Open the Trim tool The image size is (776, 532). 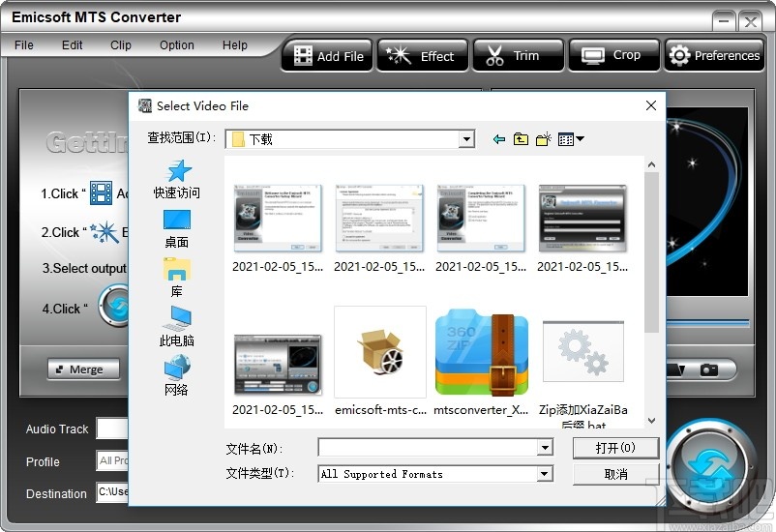pos(518,56)
